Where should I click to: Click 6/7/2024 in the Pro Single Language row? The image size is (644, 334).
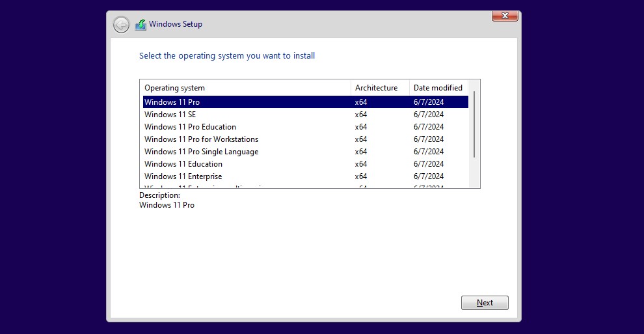coord(429,152)
